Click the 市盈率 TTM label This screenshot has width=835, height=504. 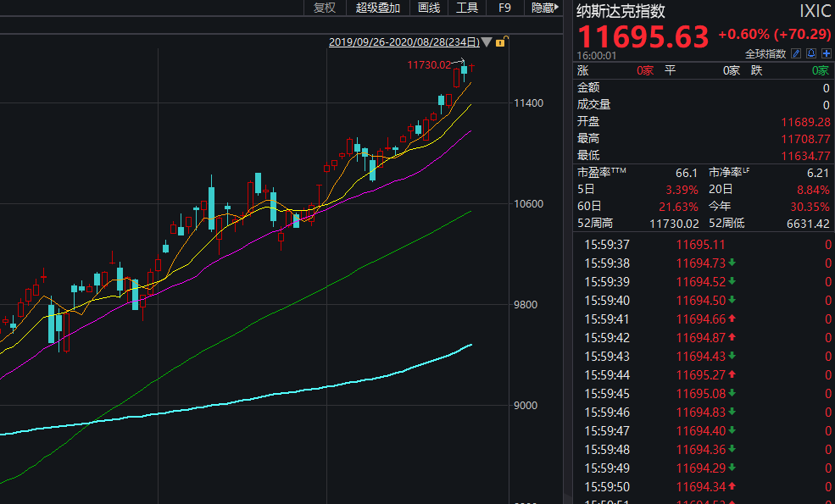tap(602, 172)
